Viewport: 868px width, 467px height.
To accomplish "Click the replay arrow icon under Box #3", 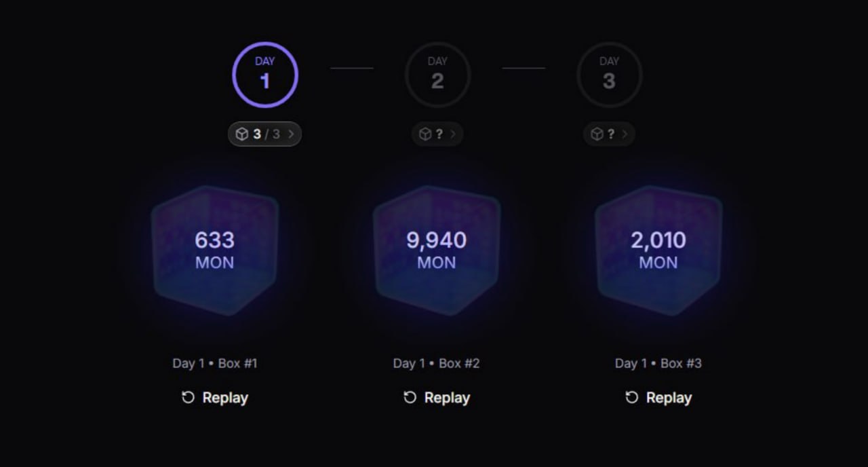I will pos(631,398).
